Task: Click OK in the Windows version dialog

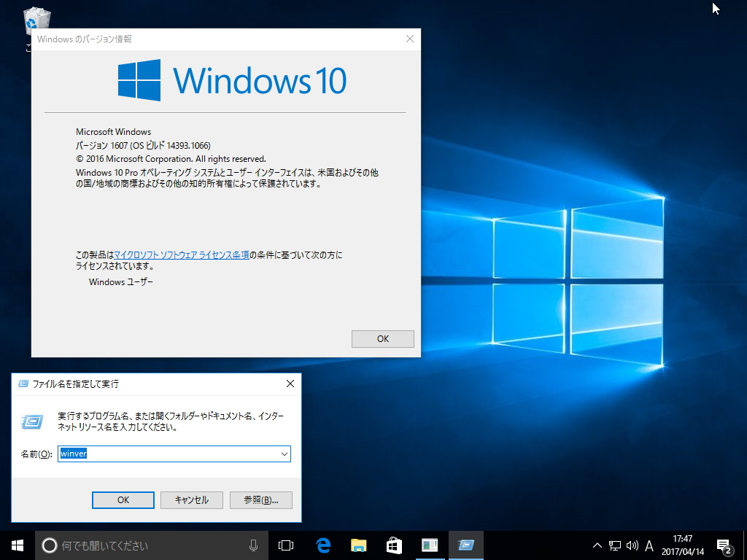Action: coord(382,338)
